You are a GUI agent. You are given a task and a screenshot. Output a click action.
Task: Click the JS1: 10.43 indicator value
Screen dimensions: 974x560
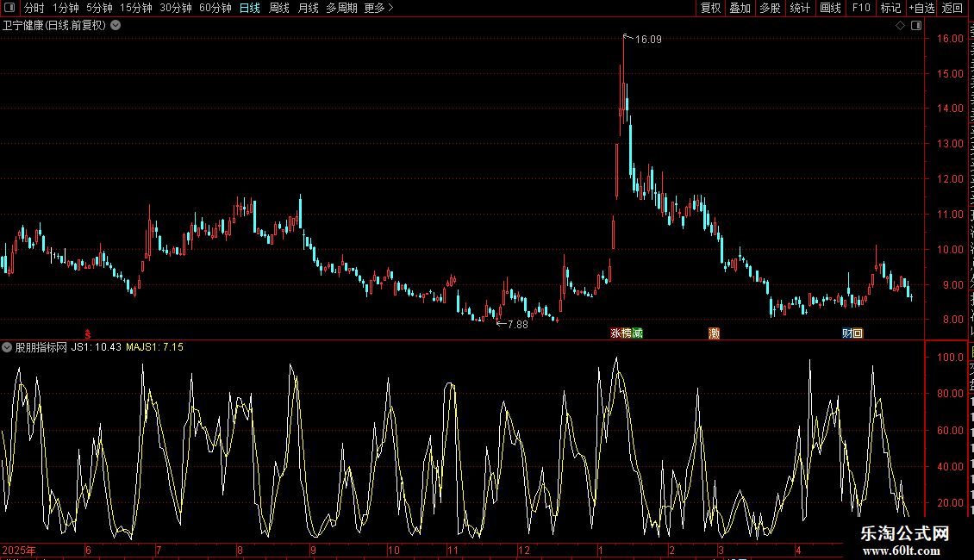pos(97,347)
